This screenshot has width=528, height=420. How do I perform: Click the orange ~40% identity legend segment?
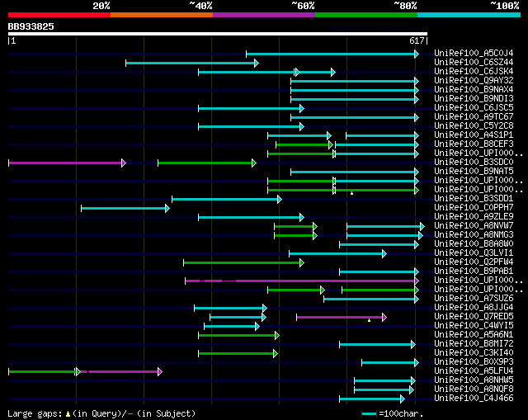pyautogui.click(x=162, y=15)
